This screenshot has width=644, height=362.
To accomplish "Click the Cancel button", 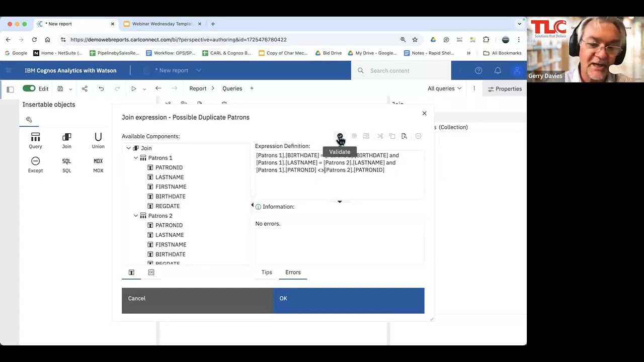I will 197,301.
